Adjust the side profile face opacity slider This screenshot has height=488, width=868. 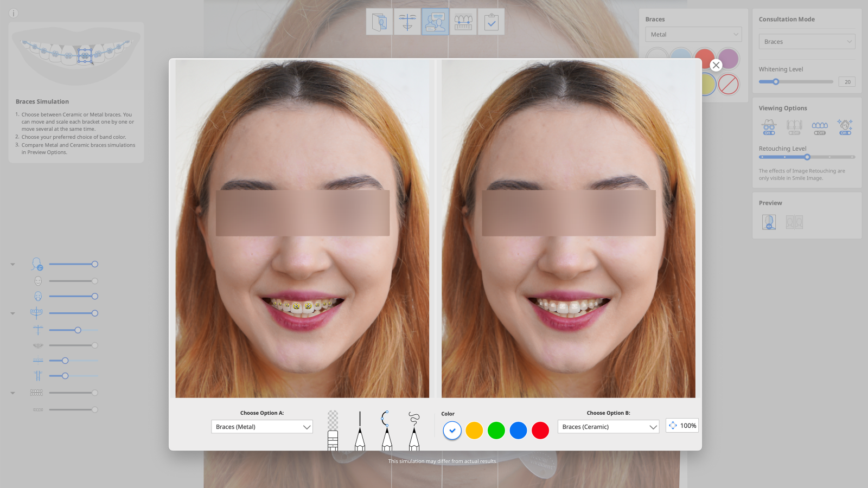[73, 264]
